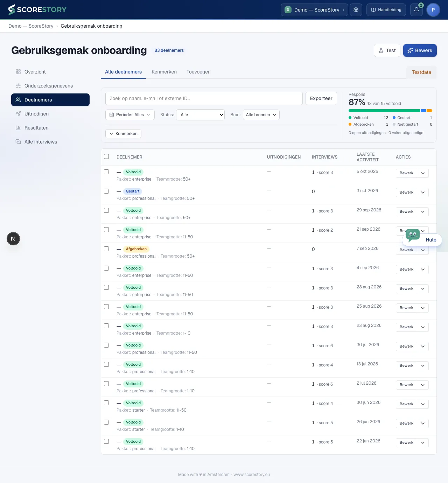Click the Deelnemers people icon

click(x=18, y=100)
